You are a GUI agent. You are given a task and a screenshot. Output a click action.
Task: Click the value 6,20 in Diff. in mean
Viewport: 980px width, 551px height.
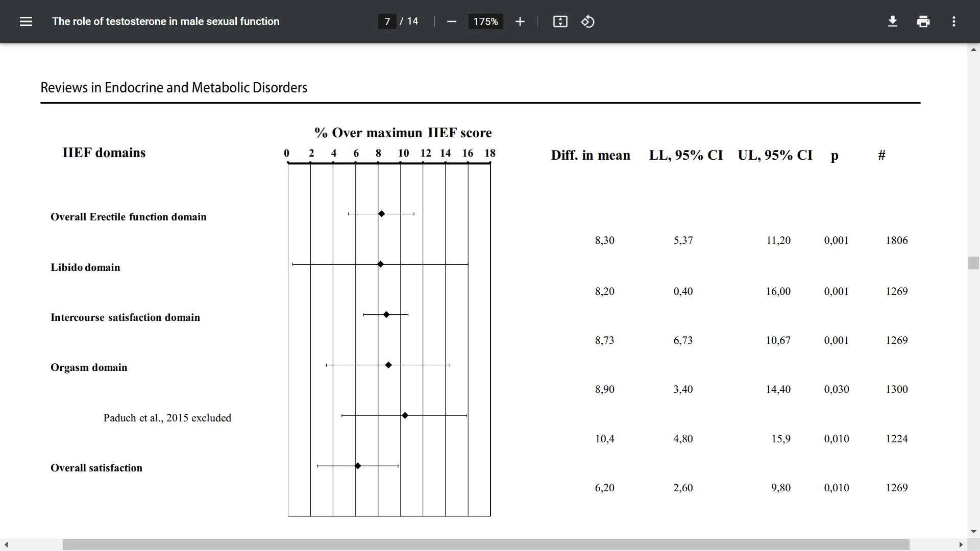pos(604,488)
